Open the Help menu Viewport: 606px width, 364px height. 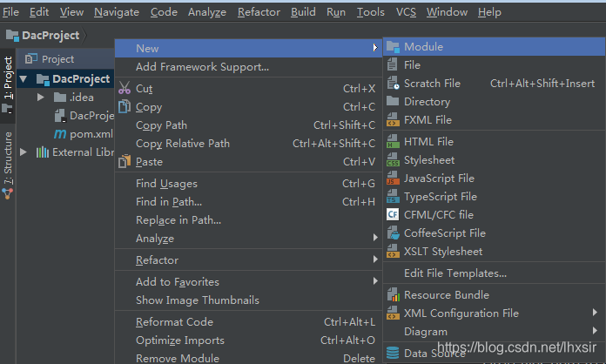click(489, 12)
